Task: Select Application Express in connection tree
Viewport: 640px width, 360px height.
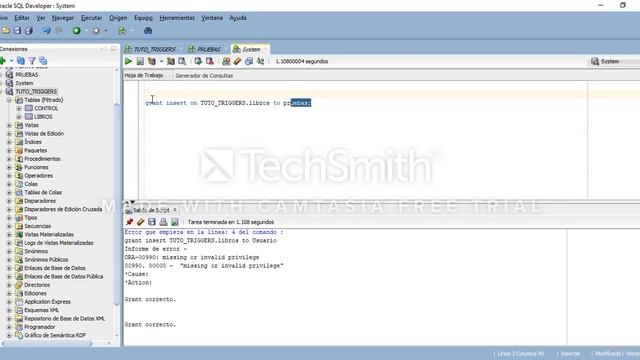Action: 47,302
